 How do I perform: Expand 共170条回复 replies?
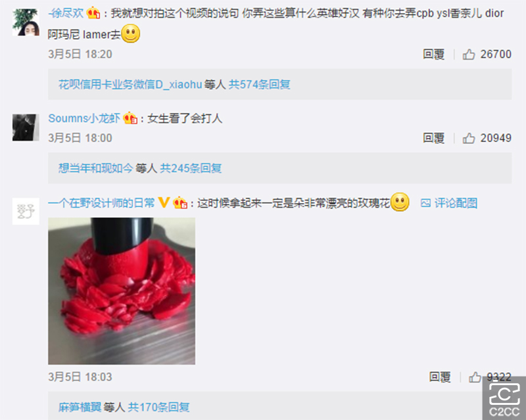(x=158, y=408)
